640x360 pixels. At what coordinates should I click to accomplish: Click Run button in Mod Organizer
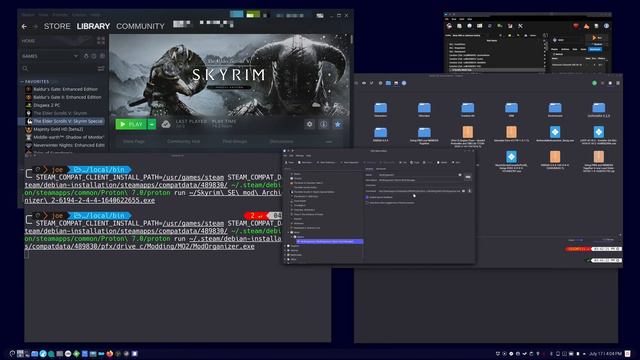coord(596,38)
